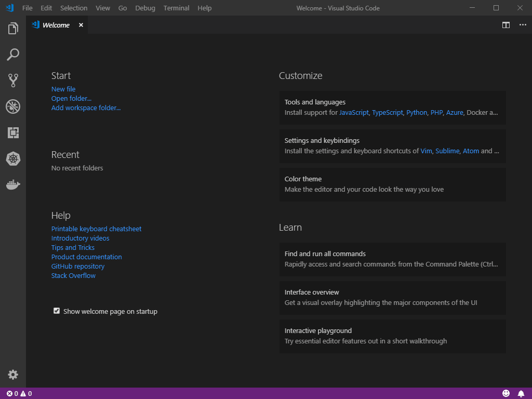Install Vim keybindings link

(x=426, y=151)
